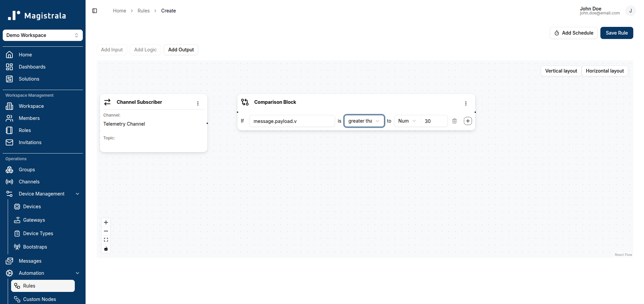Zoom in on the flow canvas
The image size is (644, 304).
tap(106, 222)
